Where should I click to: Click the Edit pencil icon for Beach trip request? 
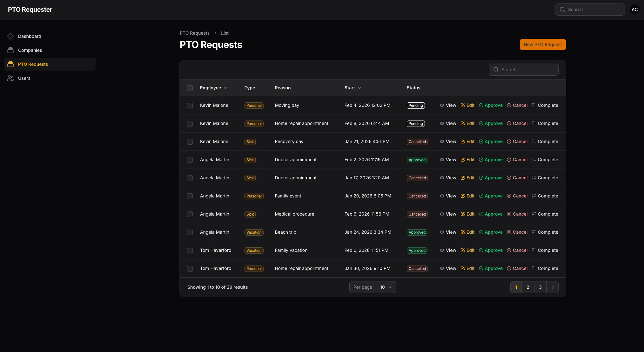tap(463, 232)
